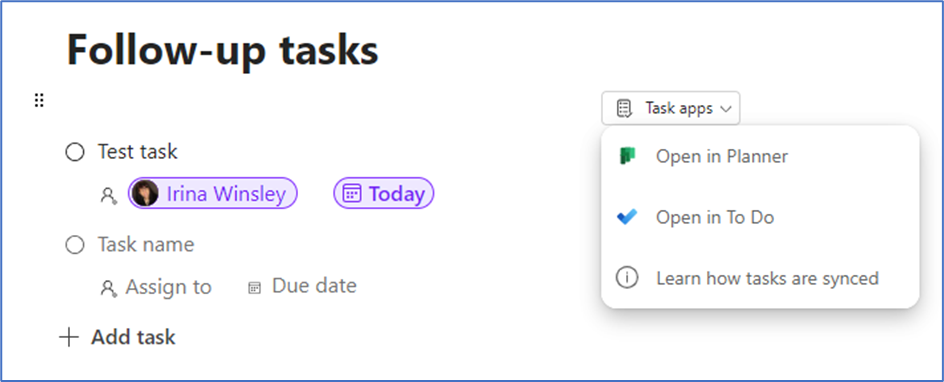Click Irina Winsley's avatar photo

[145, 194]
